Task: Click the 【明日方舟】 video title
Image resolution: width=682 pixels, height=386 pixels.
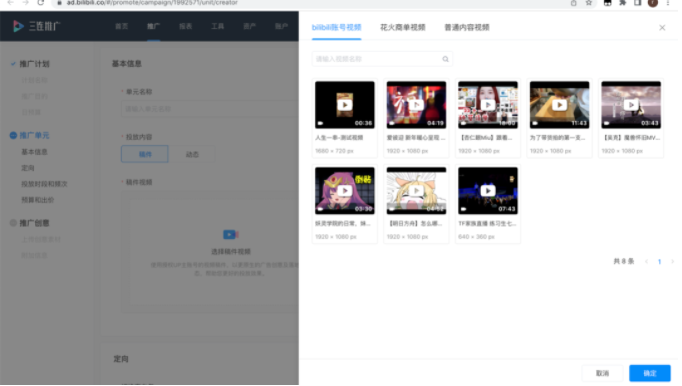Action: [415, 224]
